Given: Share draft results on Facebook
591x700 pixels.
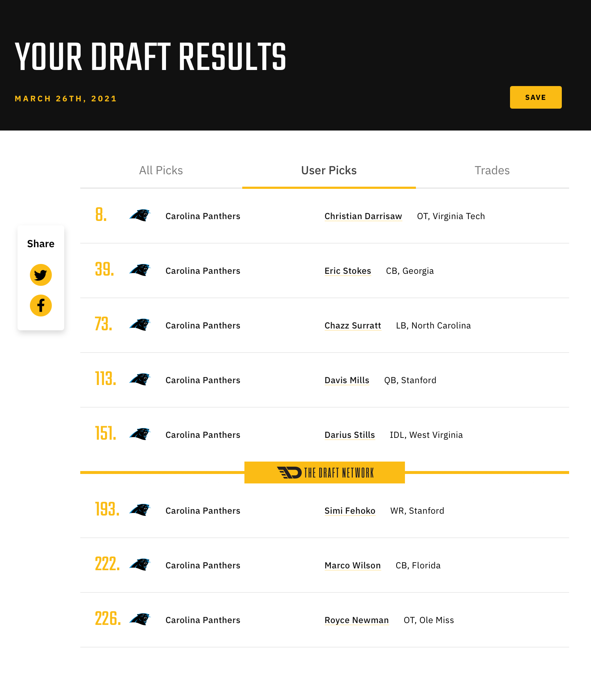Looking at the screenshot, I should click(41, 306).
